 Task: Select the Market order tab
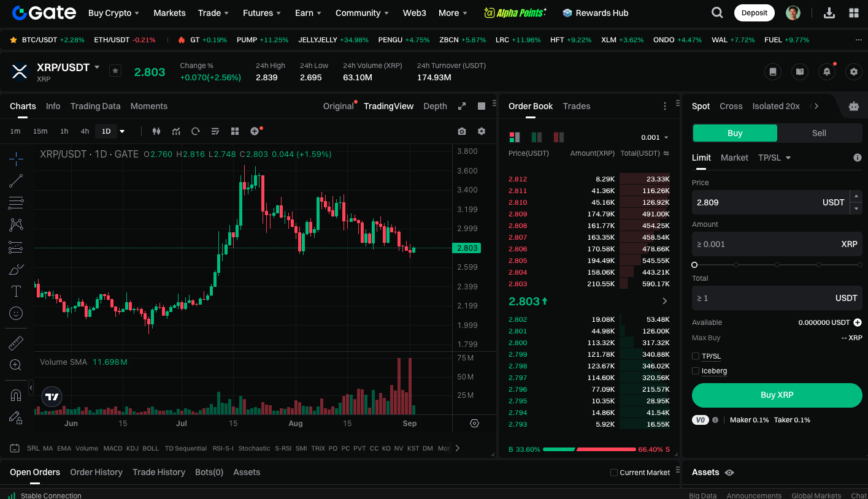(x=734, y=158)
